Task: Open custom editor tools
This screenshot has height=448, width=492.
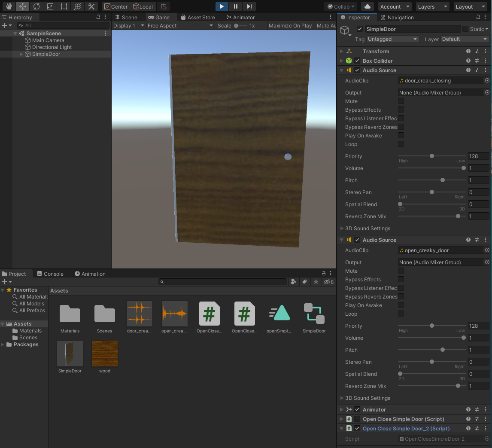Action: [x=91, y=6]
